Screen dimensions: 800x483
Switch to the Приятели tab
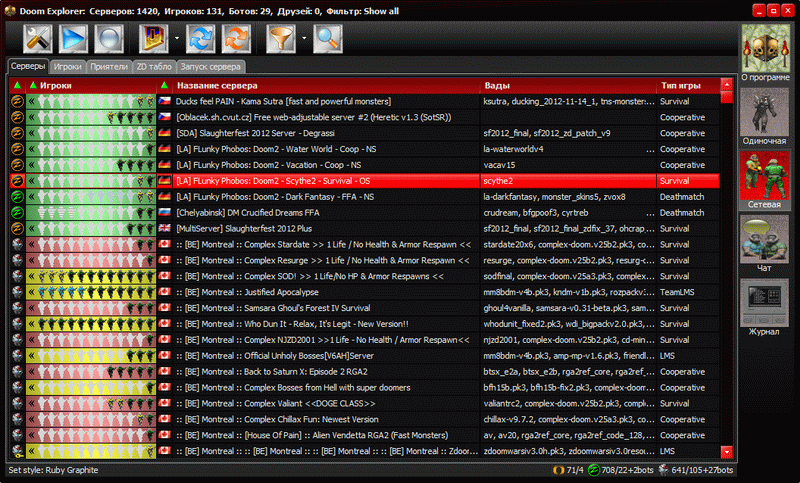[108, 67]
